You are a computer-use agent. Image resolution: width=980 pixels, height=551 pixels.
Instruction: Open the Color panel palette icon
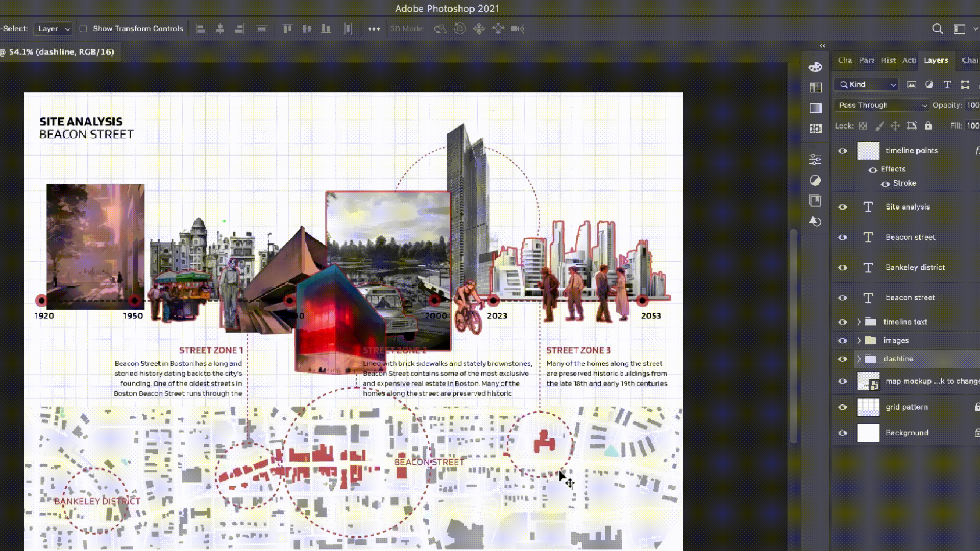(x=816, y=67)
